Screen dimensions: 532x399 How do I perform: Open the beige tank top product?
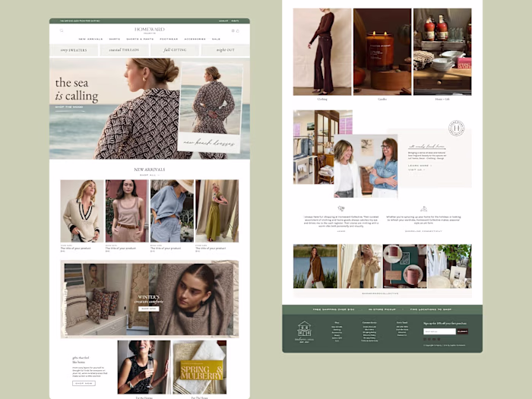[x=127, y=211]
